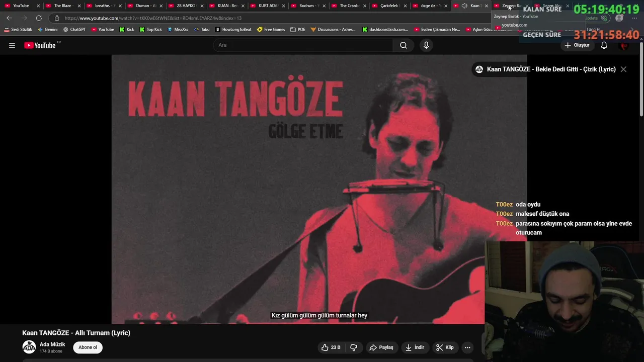Click the İndir download button
644x362 pixels.
point(415,347)
